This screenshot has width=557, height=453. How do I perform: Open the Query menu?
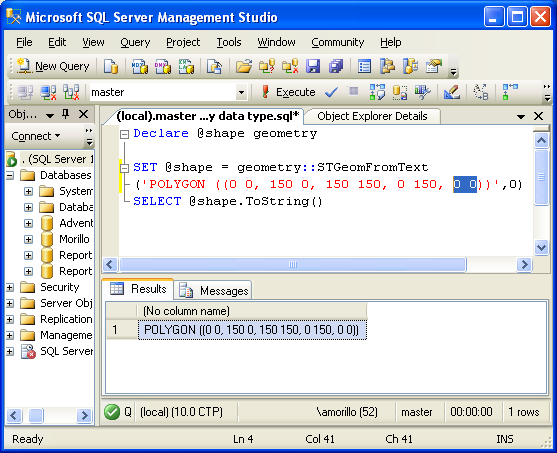pos(135,42)
